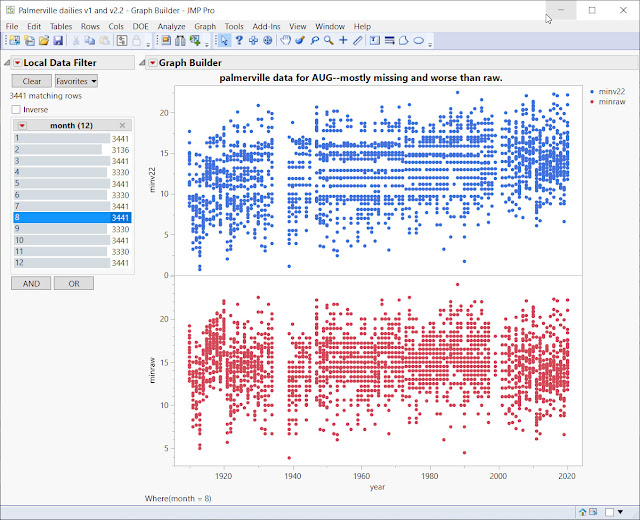Select month 5 in filter list
The image size is (640, 520).
coord(72,184)
